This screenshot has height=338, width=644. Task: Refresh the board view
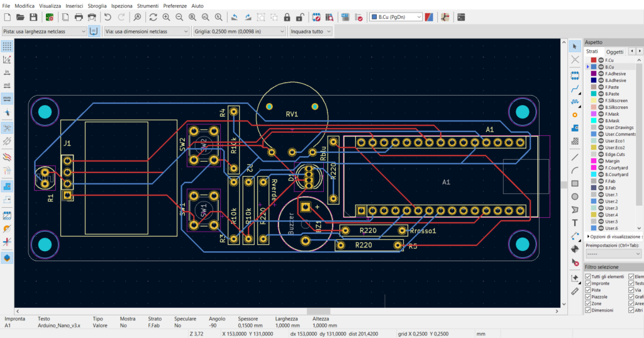[x=153, y=17]
